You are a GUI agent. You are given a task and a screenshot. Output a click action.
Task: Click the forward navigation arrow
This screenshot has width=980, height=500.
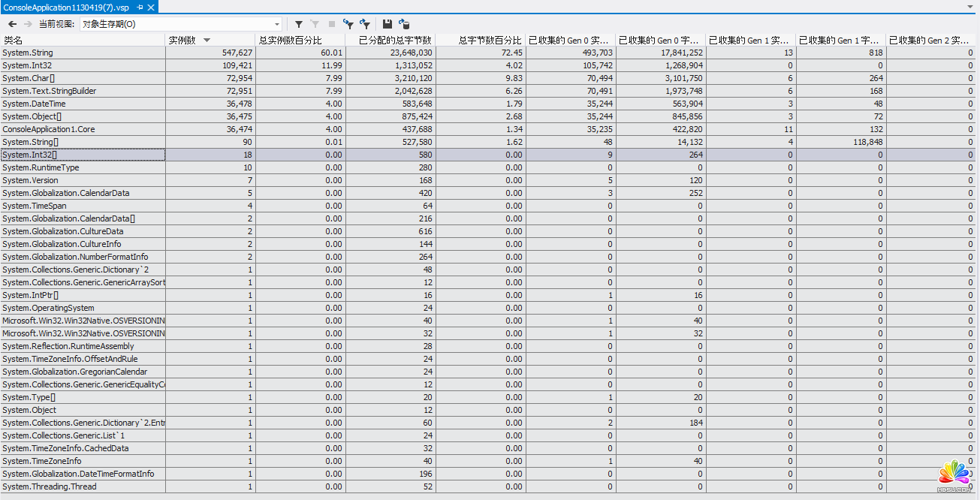(x=28, y=24)
